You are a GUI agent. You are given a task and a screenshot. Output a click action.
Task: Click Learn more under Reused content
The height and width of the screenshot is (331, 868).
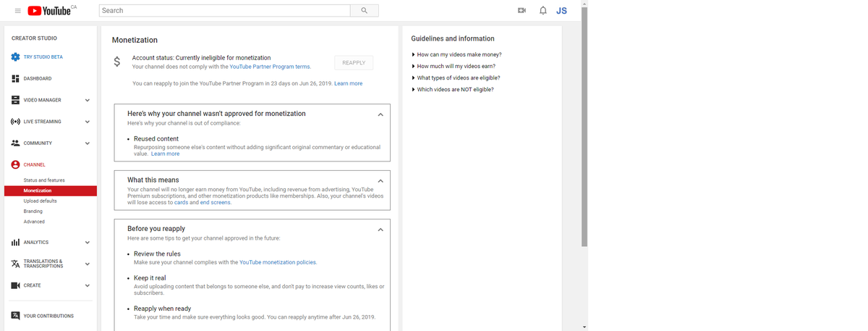(166, 154)
